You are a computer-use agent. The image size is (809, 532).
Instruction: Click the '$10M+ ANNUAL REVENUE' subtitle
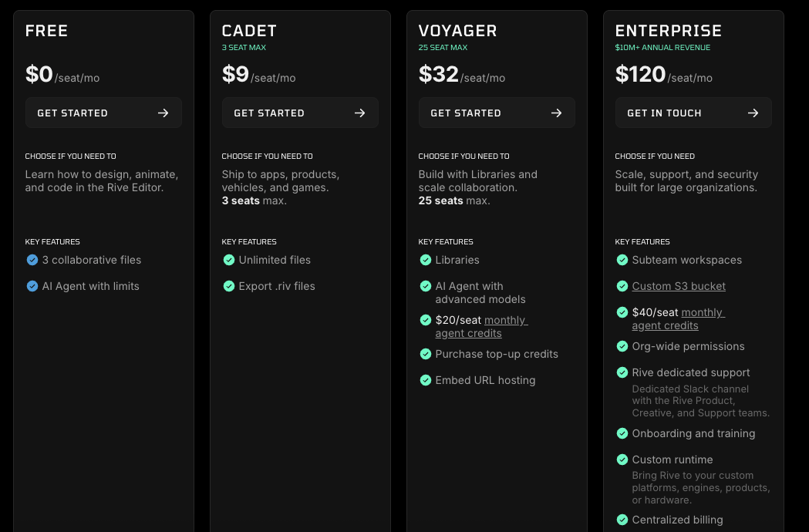pyautogui.click(x=662, y=48)
